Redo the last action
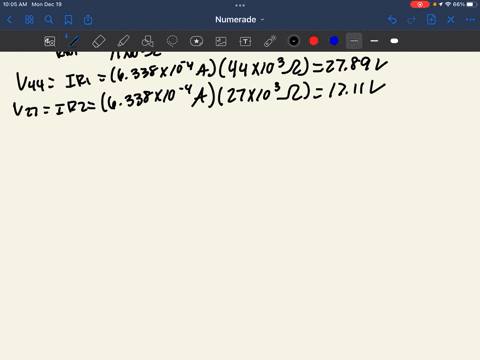 pos(412,20)
